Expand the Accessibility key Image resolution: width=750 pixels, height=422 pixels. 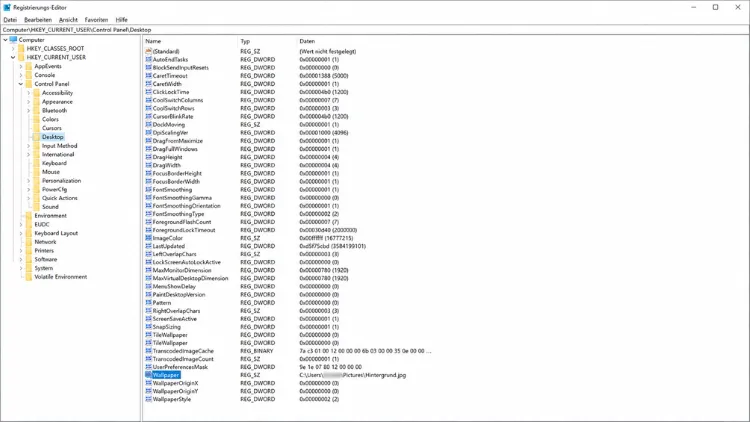click(28, 93)
